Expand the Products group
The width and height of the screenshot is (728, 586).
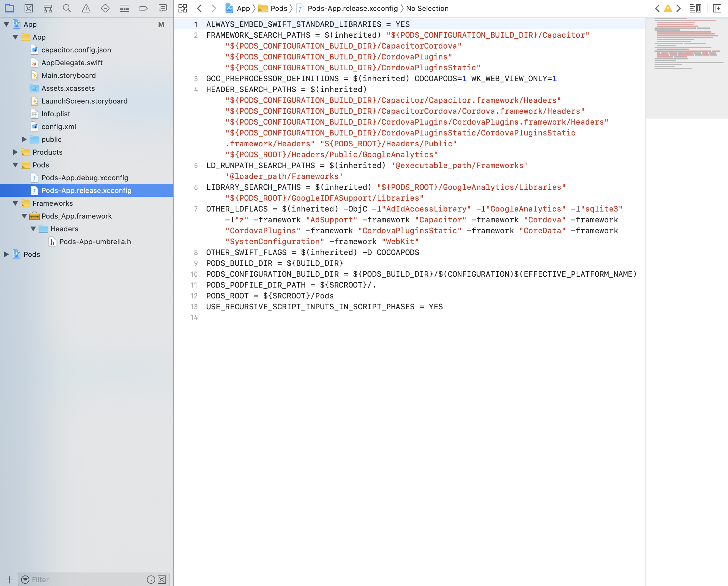[15, 152]
